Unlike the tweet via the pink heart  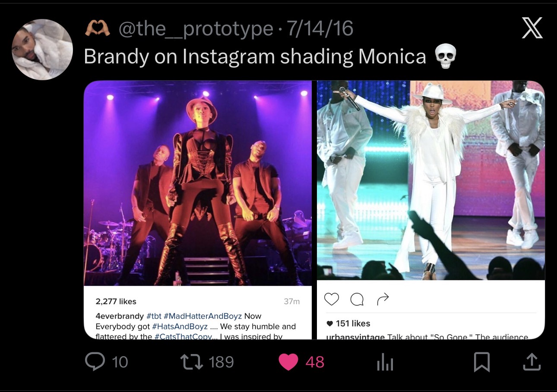click(288, 362)
